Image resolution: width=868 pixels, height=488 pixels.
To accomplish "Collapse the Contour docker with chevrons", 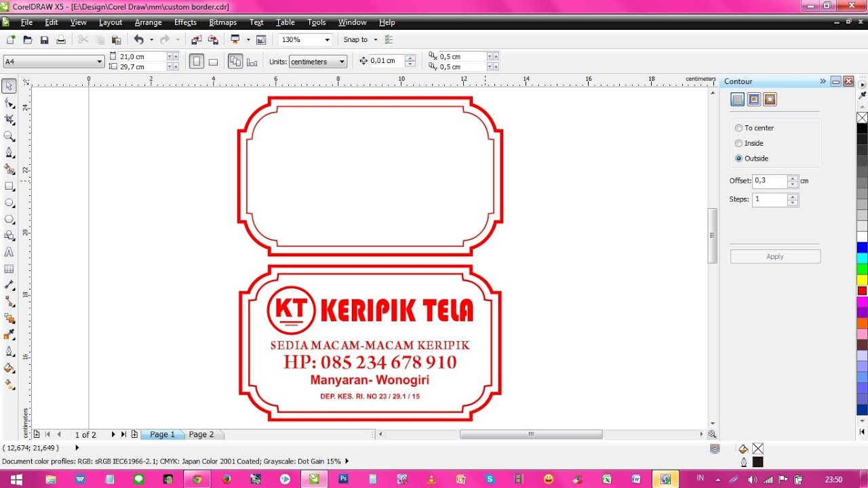I will pos(823,81).
